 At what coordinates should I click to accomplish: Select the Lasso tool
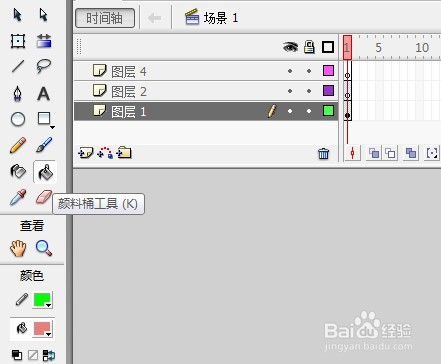click(44, 66)
